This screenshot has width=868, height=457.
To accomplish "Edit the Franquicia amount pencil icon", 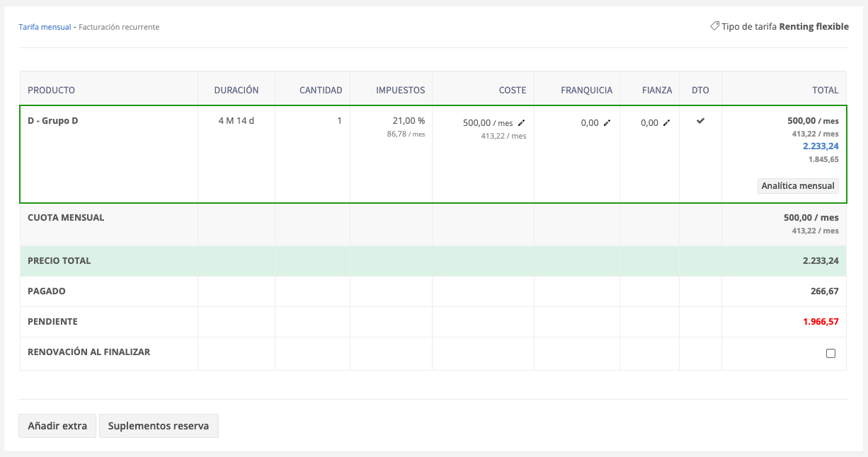I will pos(607,123).
